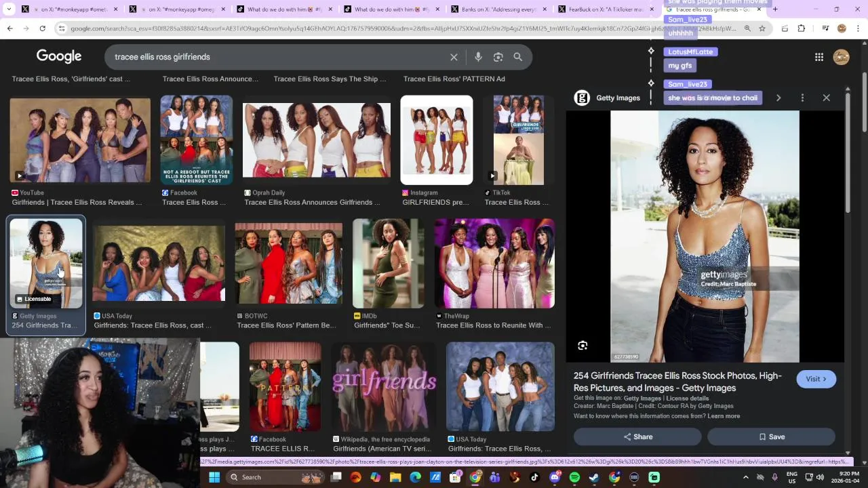Open the YouTube Girlfriends cast thumbnail
Viewport: 868px width, 488px height.
pos(80,140)
